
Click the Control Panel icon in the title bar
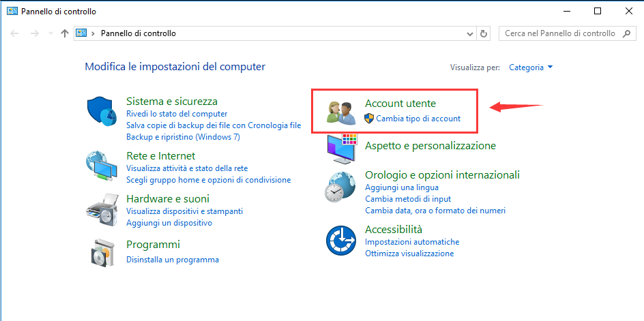pos(12,11)
